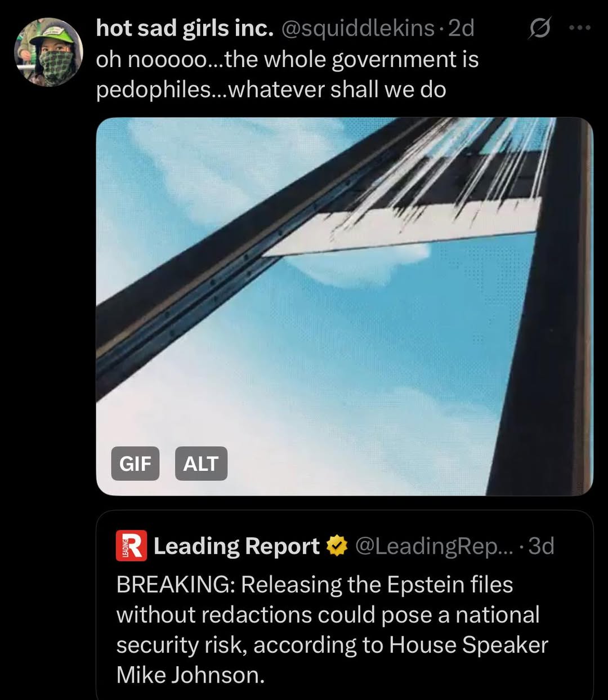
Task: Open the Leading Report account name
Action: click(236, 546)
